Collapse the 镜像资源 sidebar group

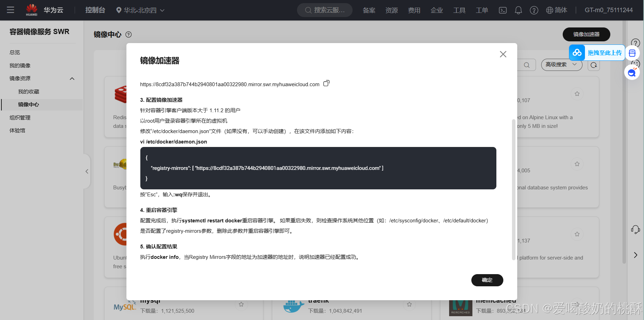click(72, 79)
